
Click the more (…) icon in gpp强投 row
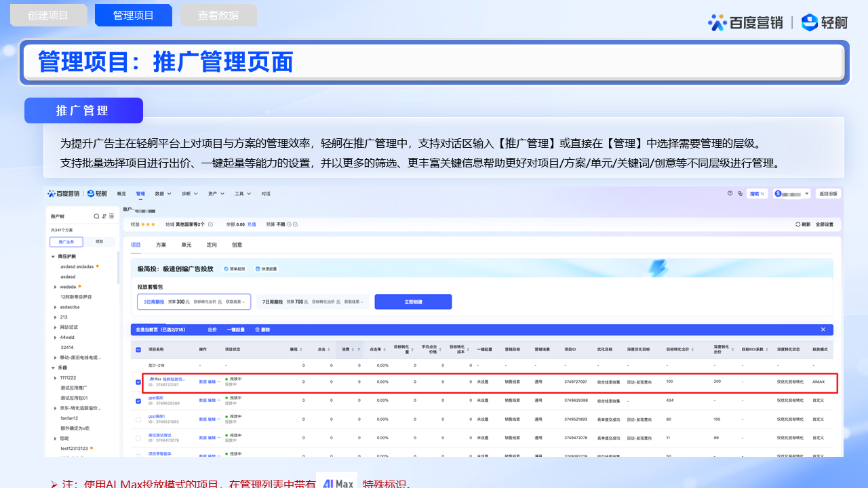218,400
